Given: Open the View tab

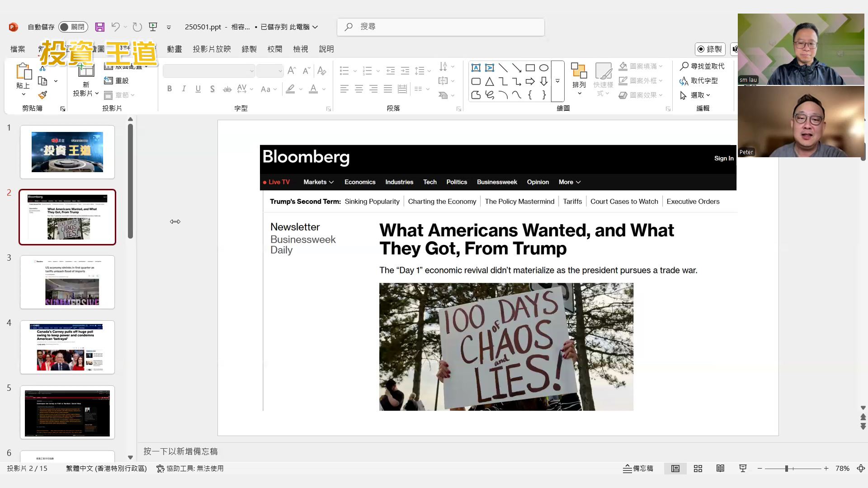Looking at the screenshot, I should (x=301, y=49).
